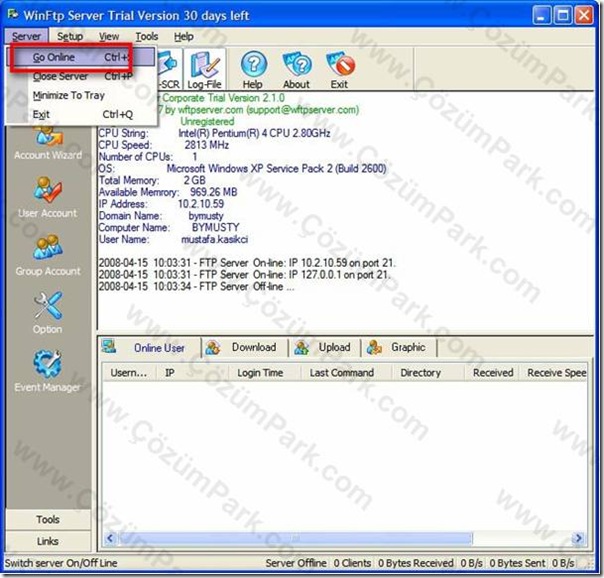The width and height of the screenshot is (604, 578).
Task: Choose Minimize To Tray menu entry
Action: click(81, 95)
